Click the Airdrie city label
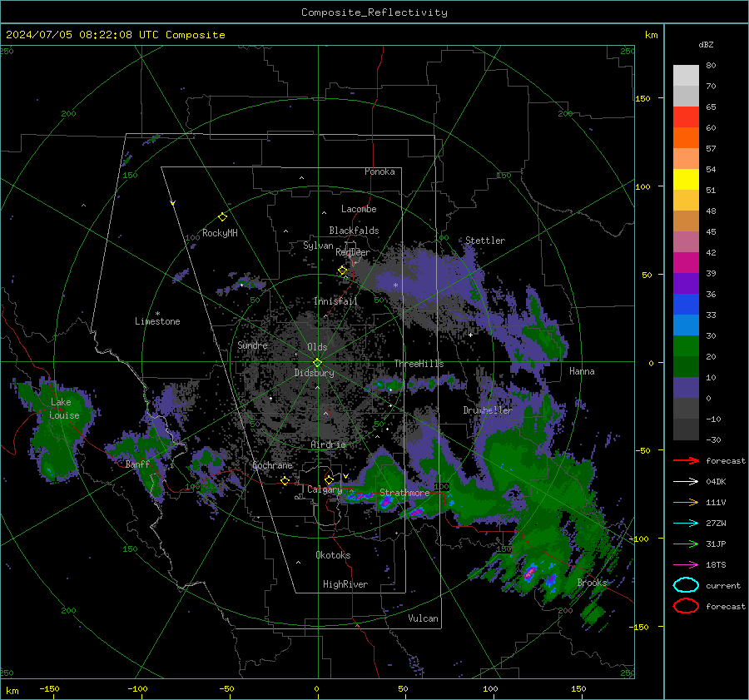 328,444
